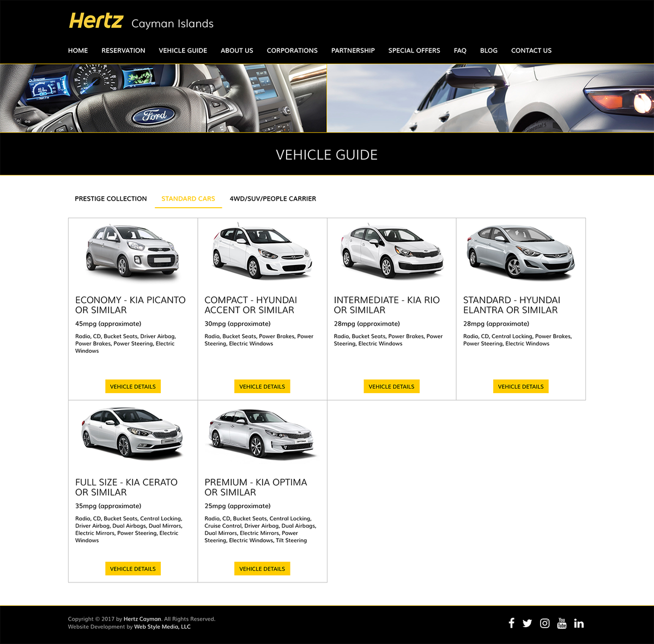Viewport: 654px width, 644px height.
Task: Click the 30mpg (approximate) text
Action: tap(238, 324)
